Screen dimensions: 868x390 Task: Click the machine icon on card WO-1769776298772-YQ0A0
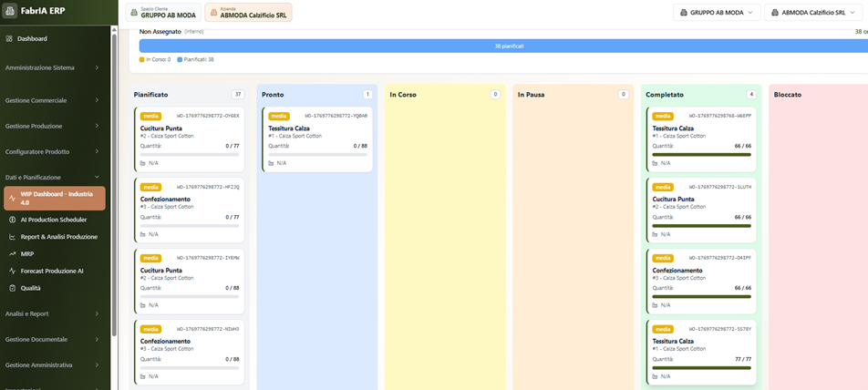pos(272,163)
